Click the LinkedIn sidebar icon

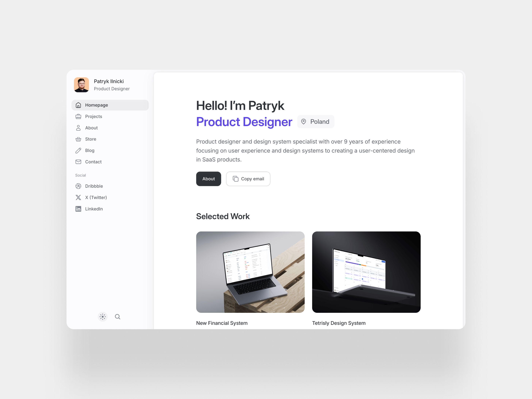[x=78, y=208]
